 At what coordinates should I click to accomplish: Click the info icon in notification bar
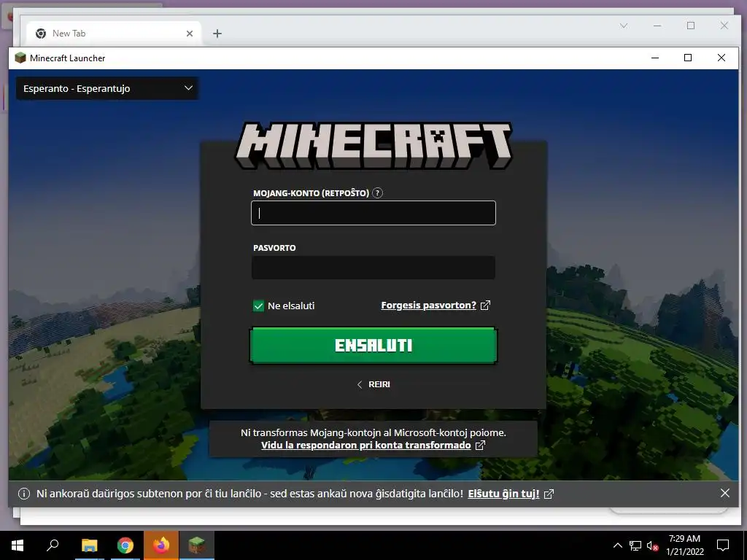(24, 494)
